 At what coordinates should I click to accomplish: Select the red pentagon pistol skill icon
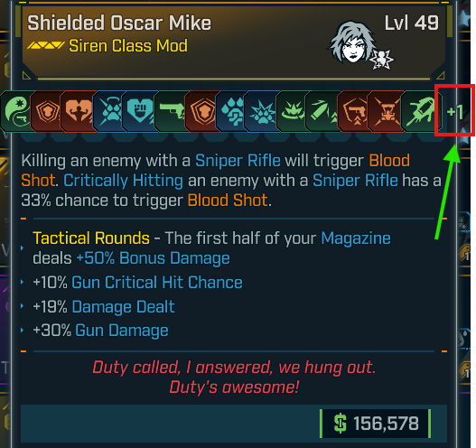tap(354, 111)
